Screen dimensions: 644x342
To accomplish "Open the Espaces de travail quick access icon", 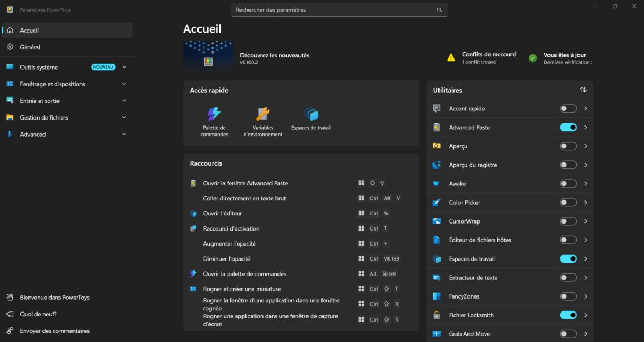I will [x=311, y=114].
